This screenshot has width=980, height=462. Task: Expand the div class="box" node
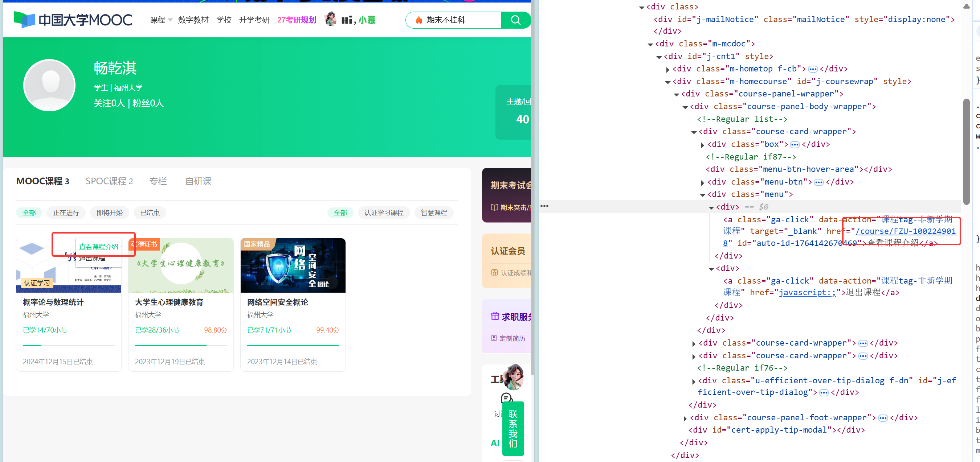(702, 145)
